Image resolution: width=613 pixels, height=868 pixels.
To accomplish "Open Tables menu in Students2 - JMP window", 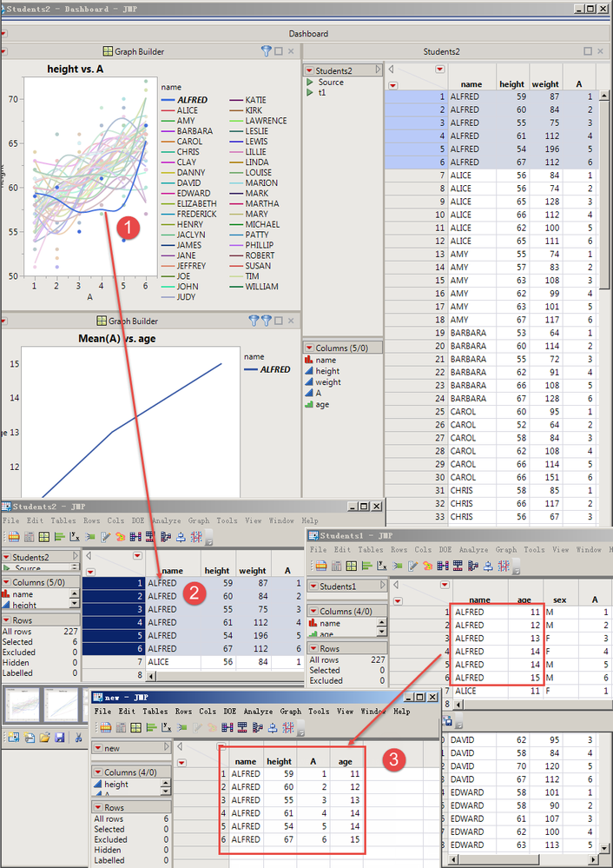I will 63,520.
